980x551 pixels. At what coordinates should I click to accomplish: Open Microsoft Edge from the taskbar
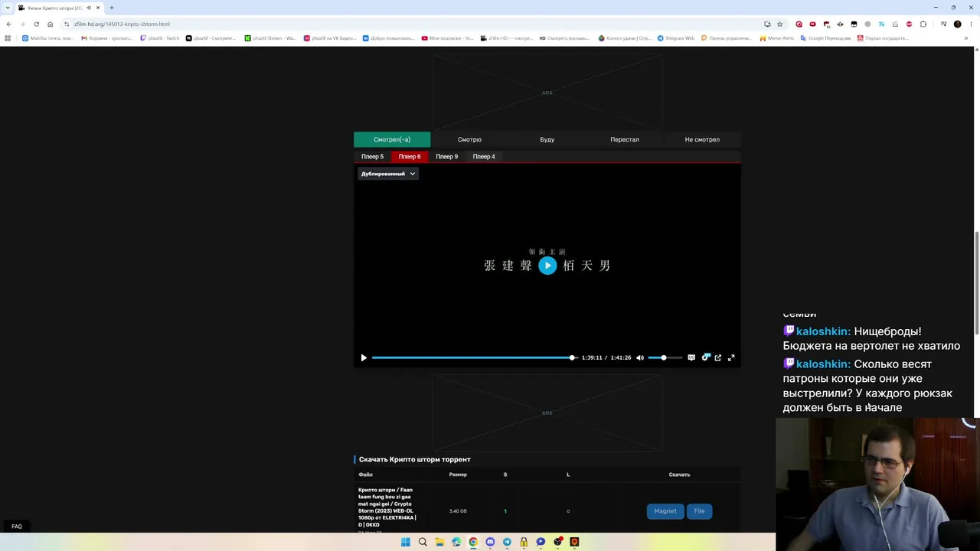(x=456, y=542)
